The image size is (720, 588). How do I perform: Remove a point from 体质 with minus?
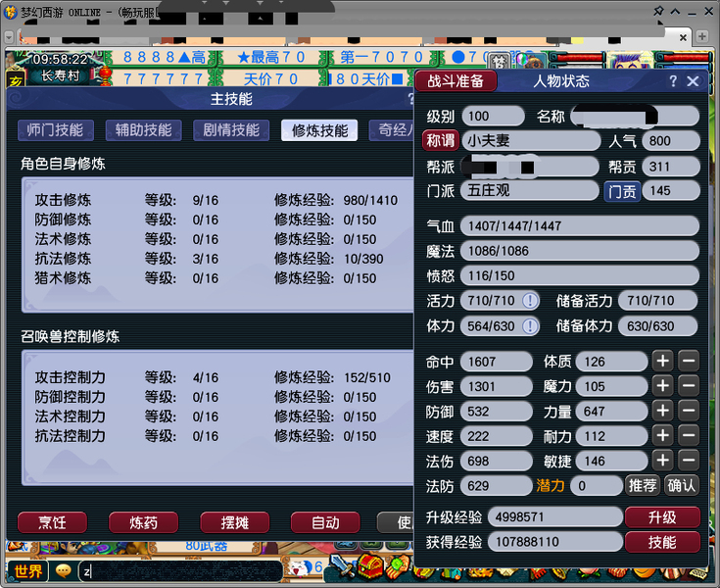coord(689,361)
